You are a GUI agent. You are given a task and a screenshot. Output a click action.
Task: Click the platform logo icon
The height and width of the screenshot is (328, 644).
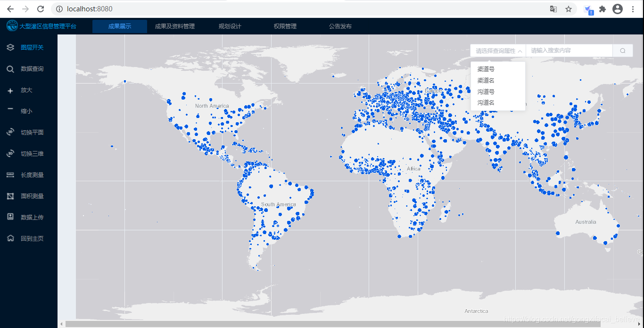coord(12,26)
